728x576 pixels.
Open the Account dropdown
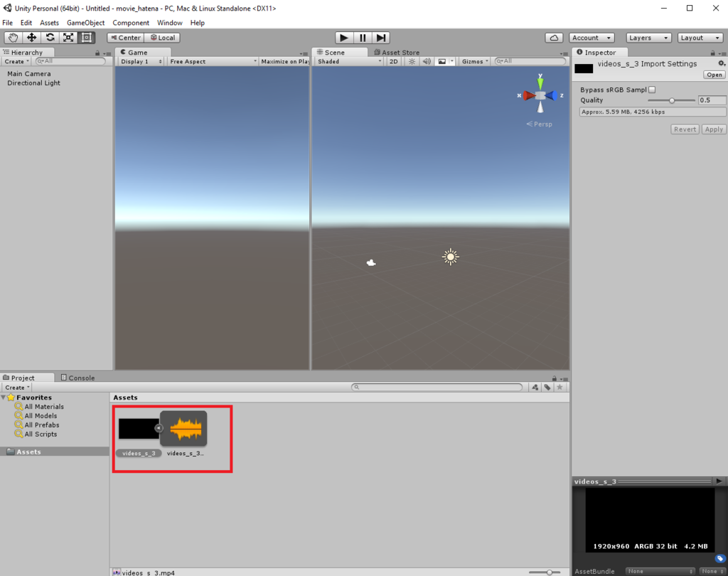pos(592,38)
